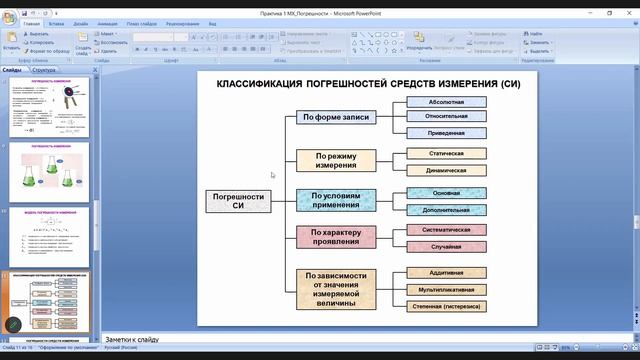640x360 pixels.
Task: Toggle Italic formatting in font group
Action: 146,49
